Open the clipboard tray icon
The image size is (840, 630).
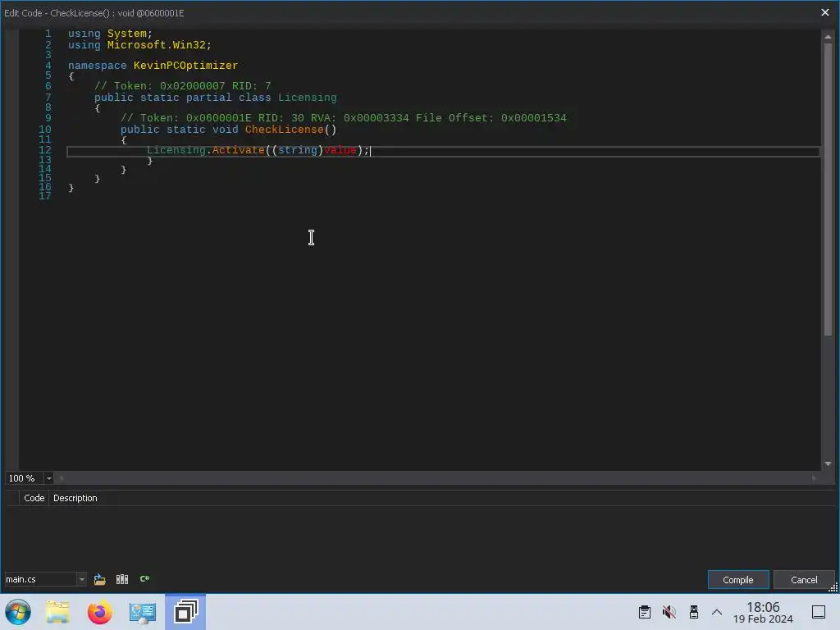point(645,612)
